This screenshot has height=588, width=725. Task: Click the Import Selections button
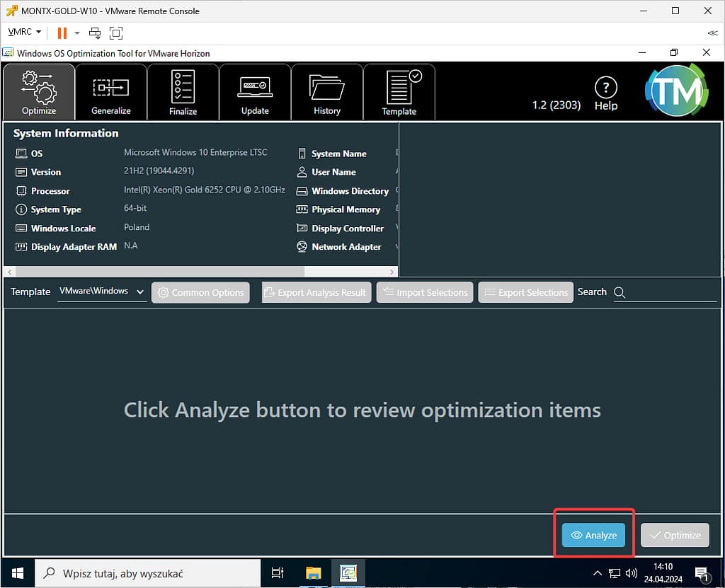click(424, 292)
